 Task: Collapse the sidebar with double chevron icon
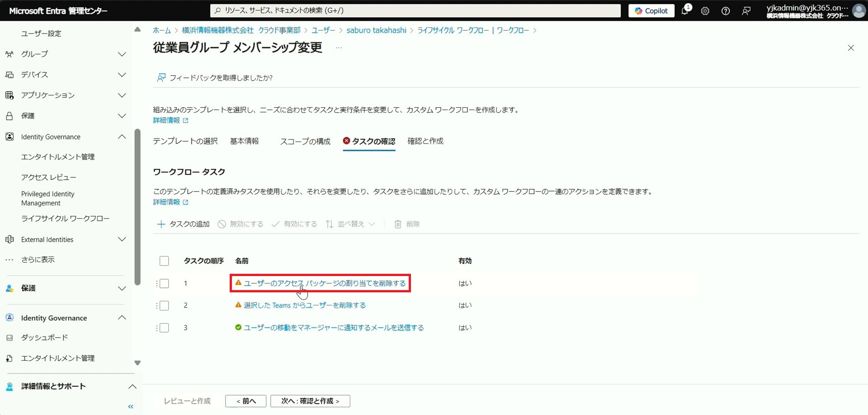131,406
